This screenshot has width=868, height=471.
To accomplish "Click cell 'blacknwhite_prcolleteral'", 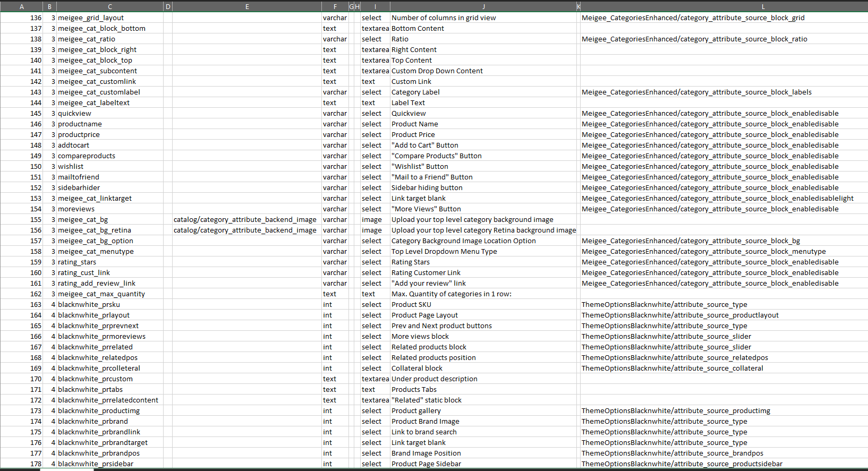I will point(109,368).
